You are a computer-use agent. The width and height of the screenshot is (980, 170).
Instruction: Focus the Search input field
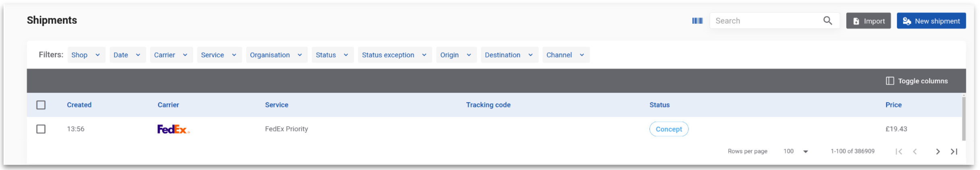tap(765, 21)
